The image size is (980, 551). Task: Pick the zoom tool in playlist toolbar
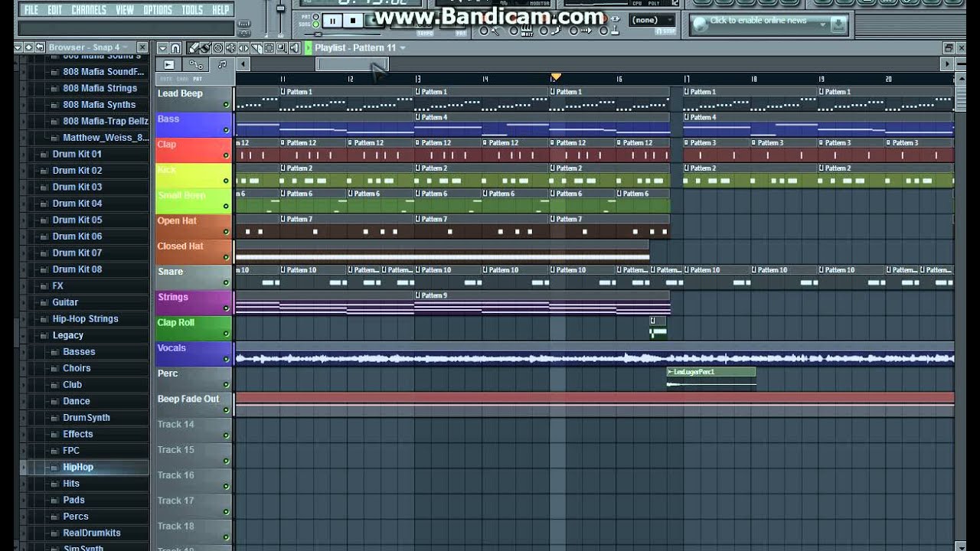tap(282, 48)
